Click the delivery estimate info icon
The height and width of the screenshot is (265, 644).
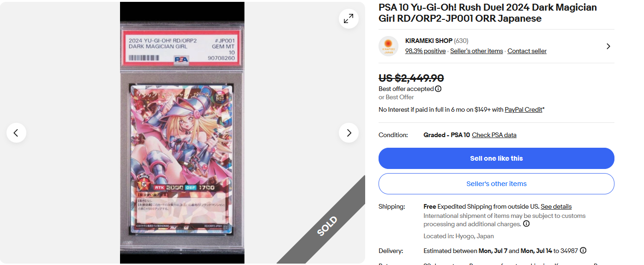pos(583,251)
